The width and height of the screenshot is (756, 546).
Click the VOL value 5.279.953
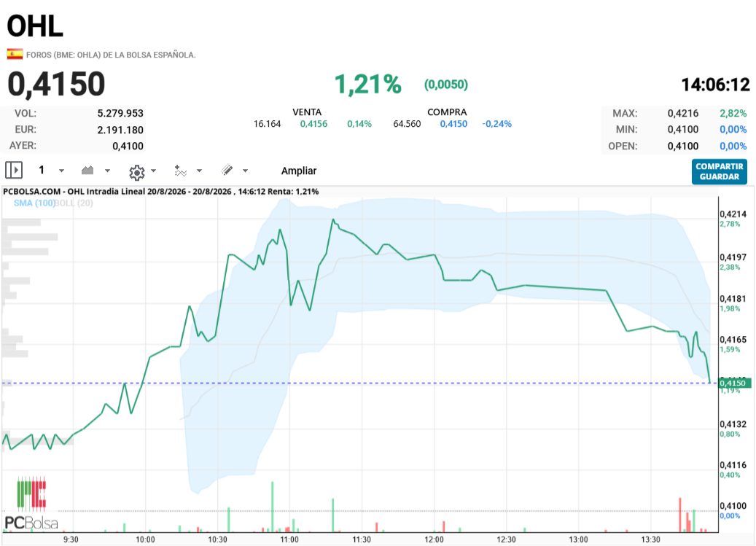click(x=120, y=113)
